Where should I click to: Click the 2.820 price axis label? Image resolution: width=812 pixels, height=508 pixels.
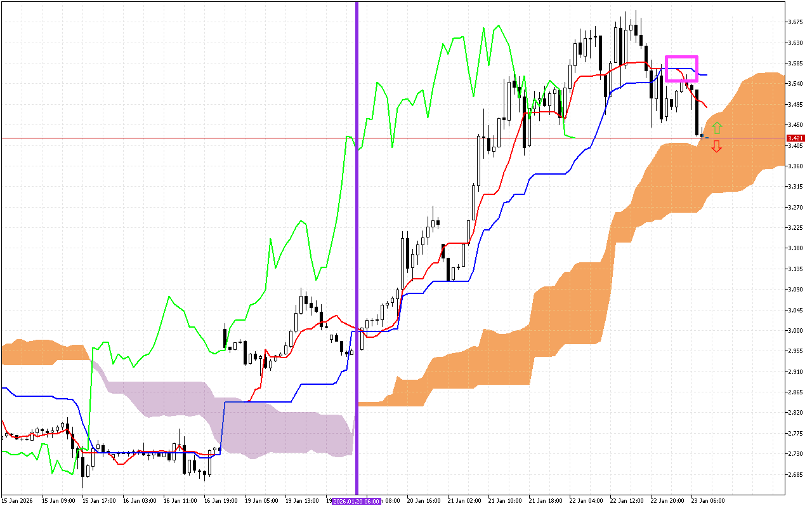click(x=794, y=413)
